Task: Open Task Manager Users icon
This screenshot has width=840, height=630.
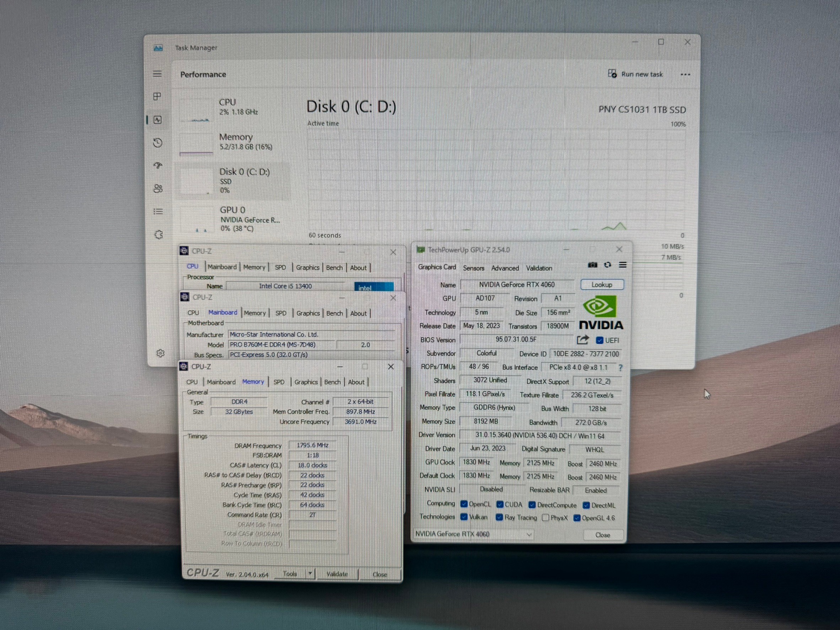Action: 158,189
